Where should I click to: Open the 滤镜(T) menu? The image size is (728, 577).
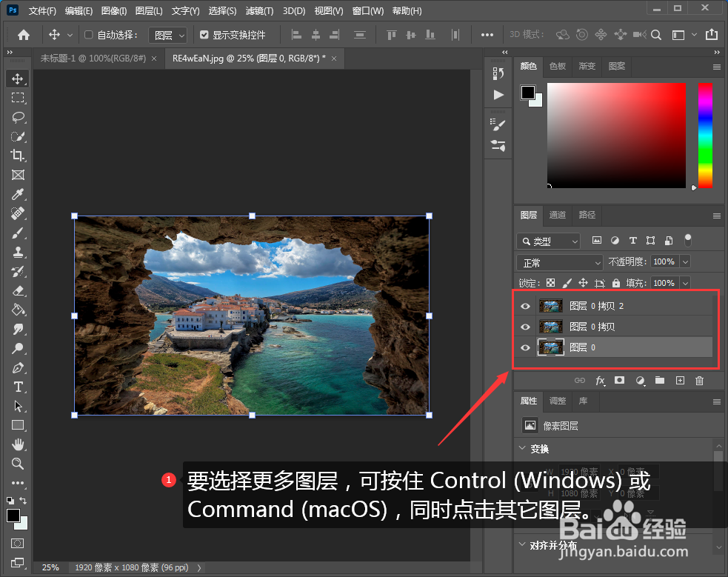tap(259, 10)
